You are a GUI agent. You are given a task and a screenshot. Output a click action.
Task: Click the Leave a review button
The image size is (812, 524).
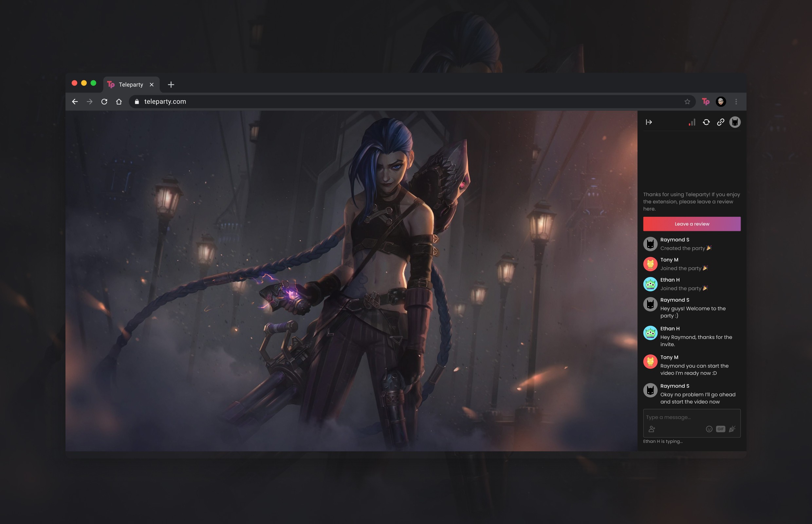[692, 224]
